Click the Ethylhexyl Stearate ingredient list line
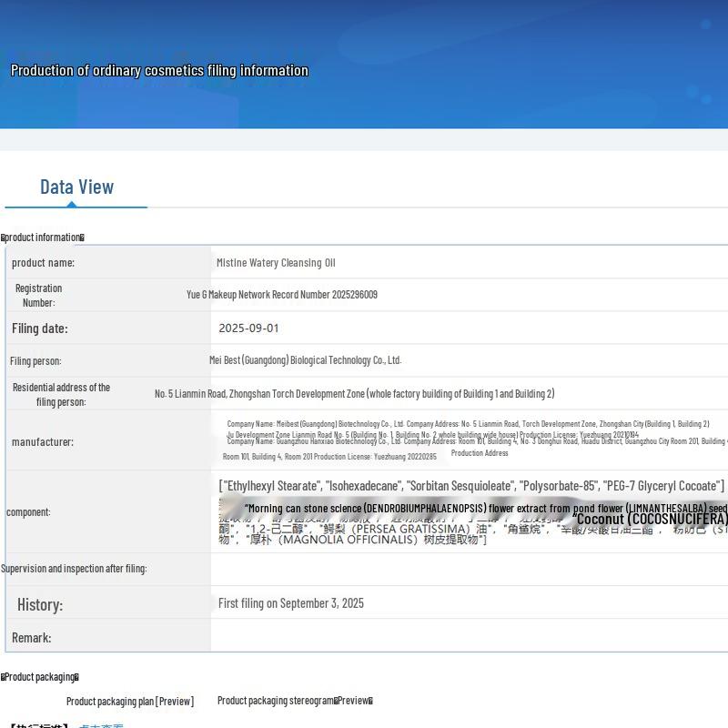This screenshot has height=728, width=728. point(471,486)
